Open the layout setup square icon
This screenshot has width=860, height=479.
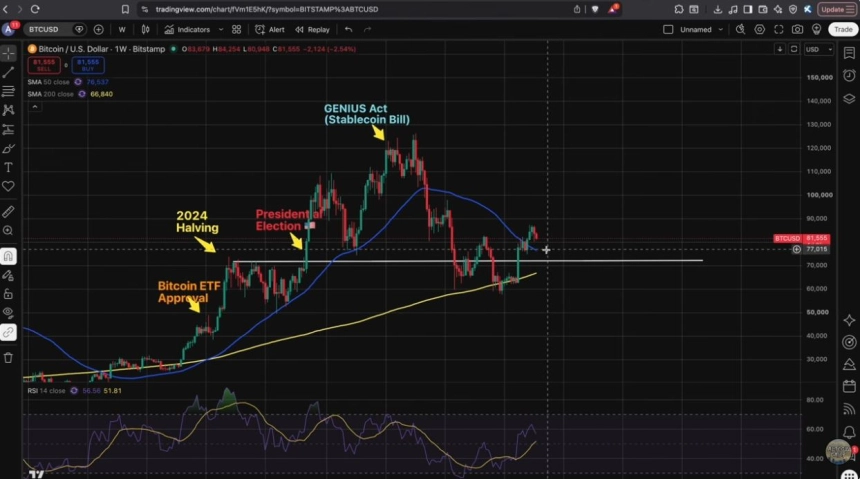tap(668, 30)
